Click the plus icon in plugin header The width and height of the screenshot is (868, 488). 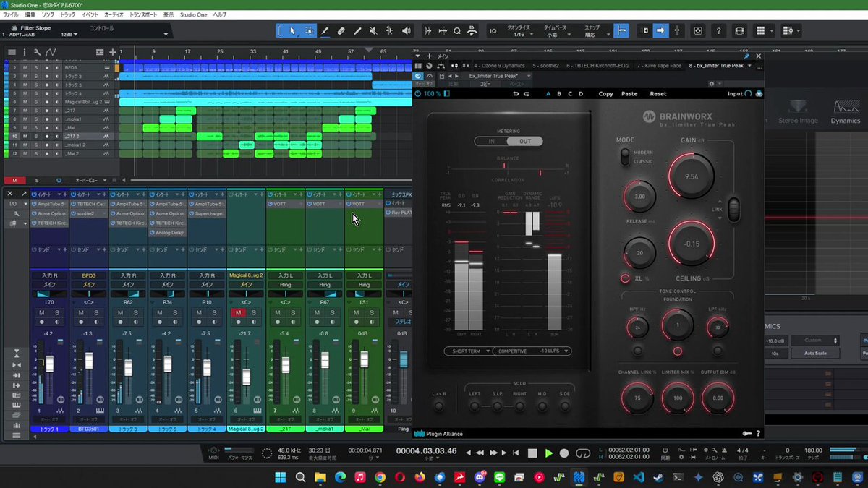click(429, 56)
